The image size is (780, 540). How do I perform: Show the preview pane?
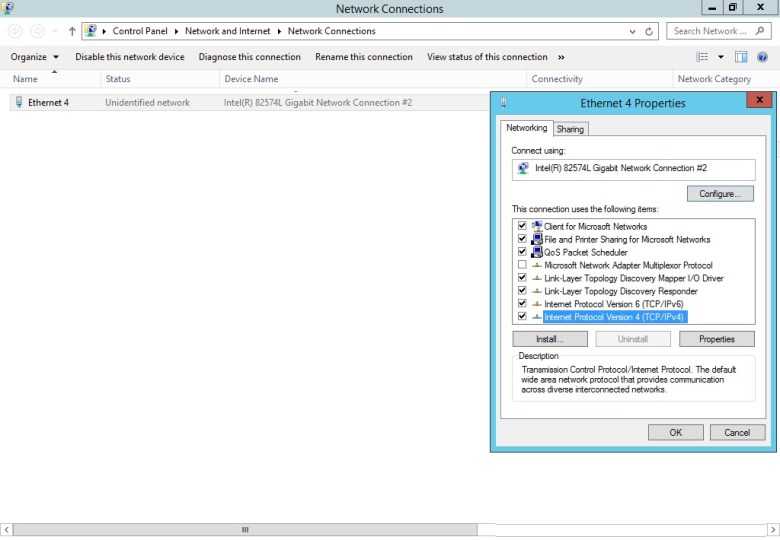[x=741, y=57]
